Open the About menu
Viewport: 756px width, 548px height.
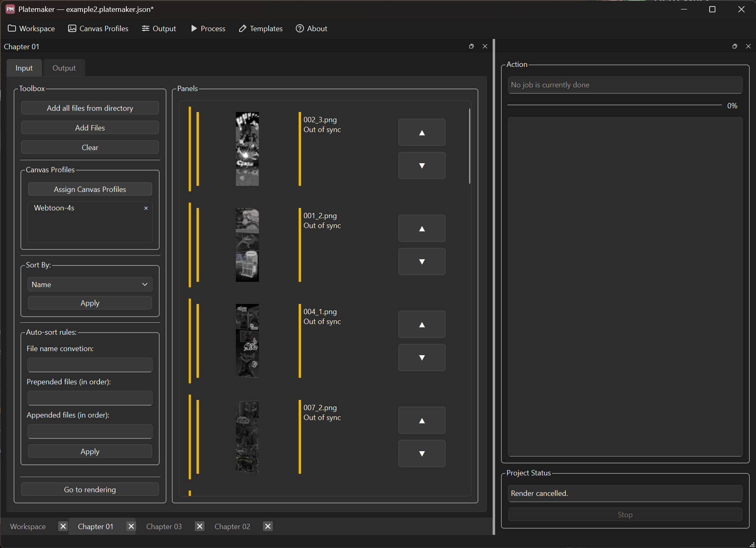[312, 29]
